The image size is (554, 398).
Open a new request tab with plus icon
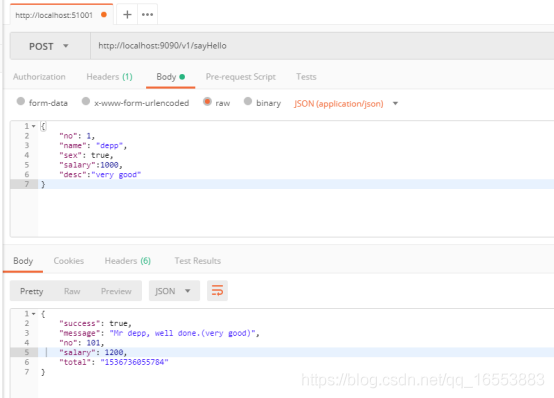point(127,14)
